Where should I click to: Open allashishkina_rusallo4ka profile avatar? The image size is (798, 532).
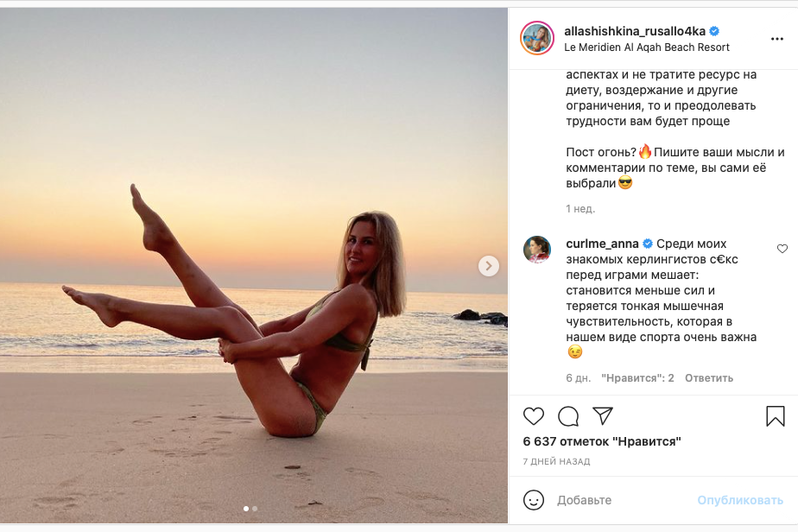coord(537,39)
